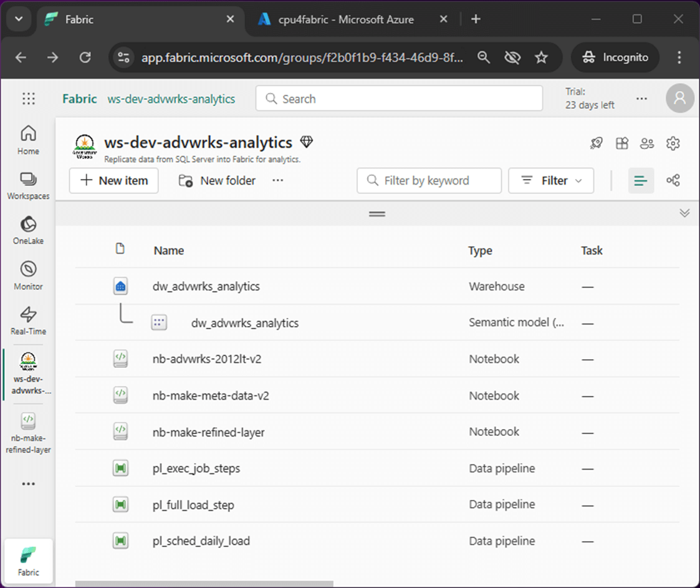700x588 pixels.
Task: Open Manage access people icon
Action: [647, 143]
